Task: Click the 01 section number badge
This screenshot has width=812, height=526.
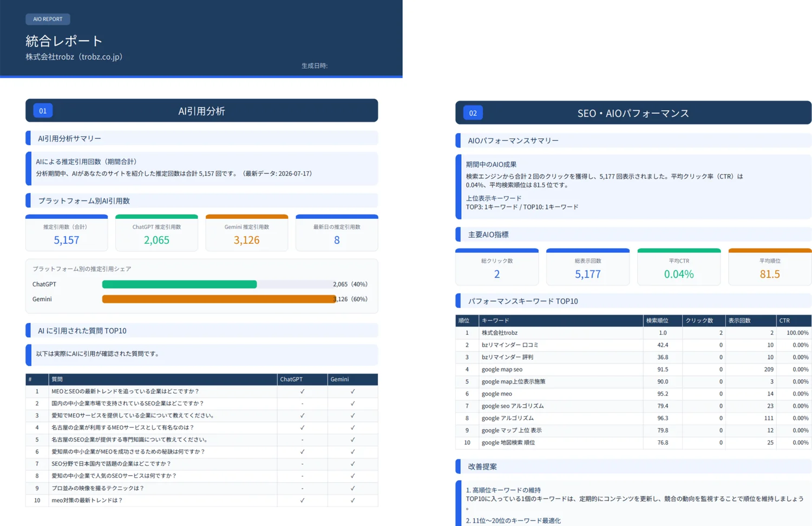Action: pyautogui.click(x=43, y=111)
